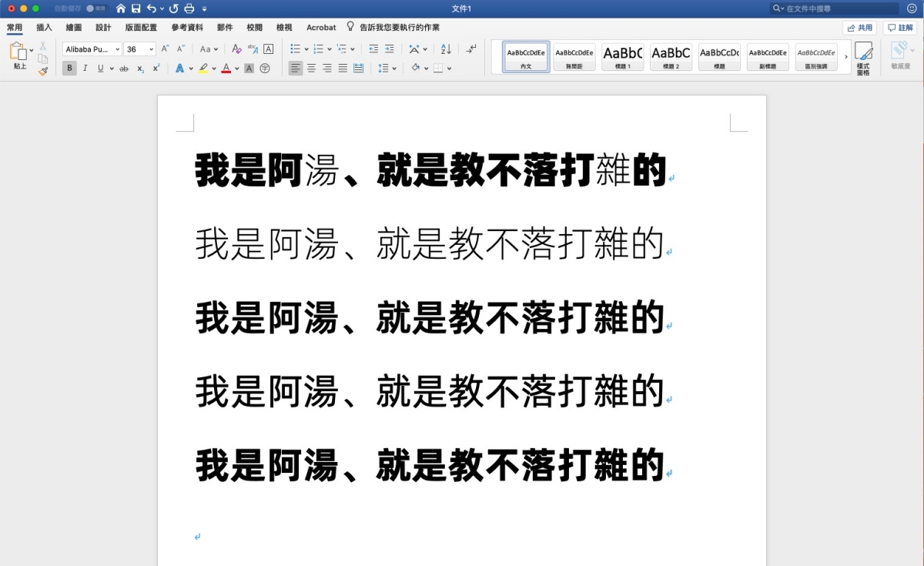Increase paragraph indent

[x=390, y=49]
